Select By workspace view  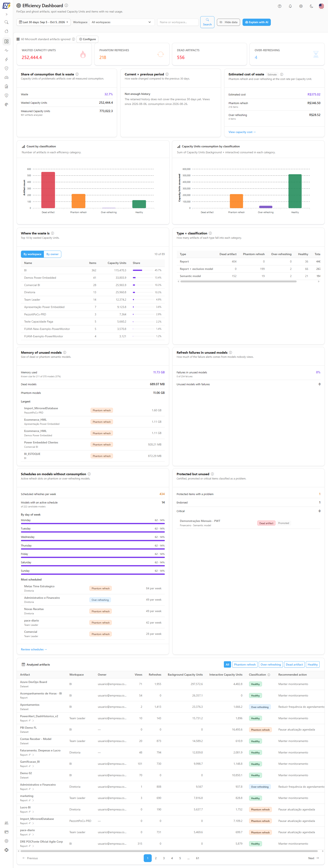[32, 254]
